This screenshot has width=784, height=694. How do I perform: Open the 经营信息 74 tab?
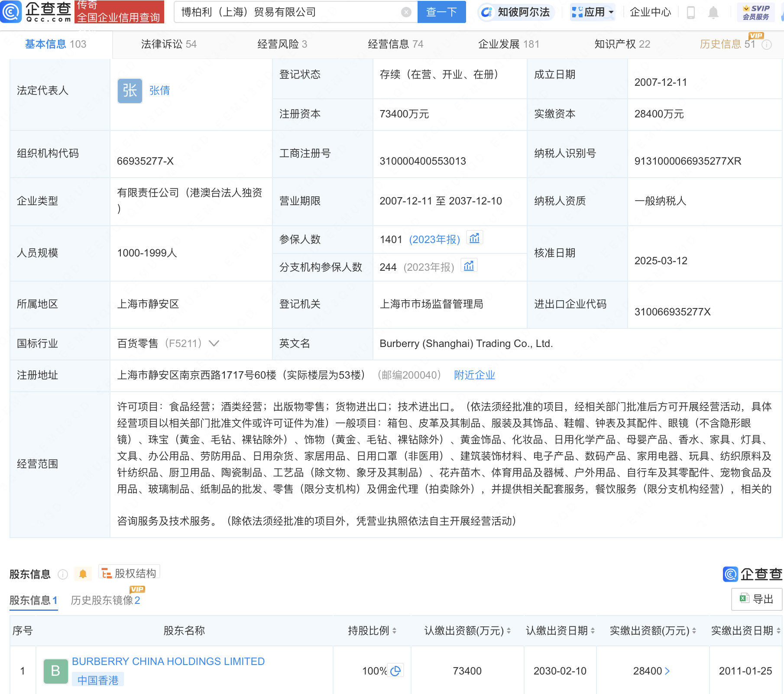(395, 44)
